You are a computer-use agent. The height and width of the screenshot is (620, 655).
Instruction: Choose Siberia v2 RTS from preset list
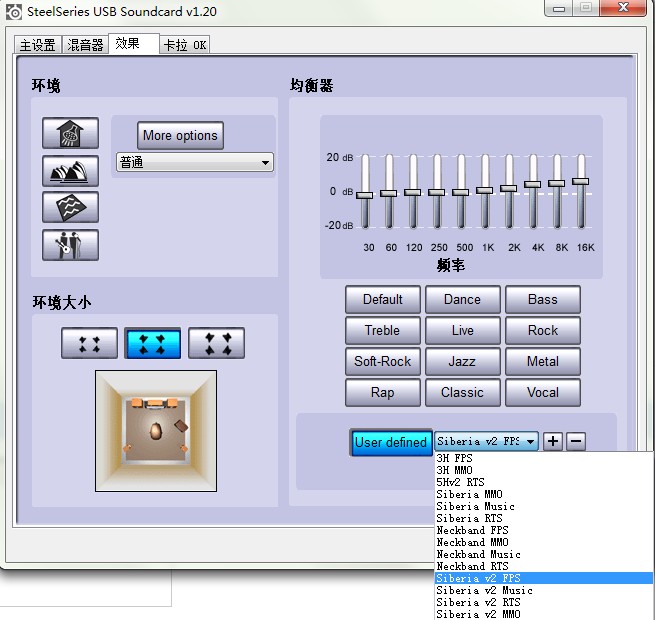[544, 602]
